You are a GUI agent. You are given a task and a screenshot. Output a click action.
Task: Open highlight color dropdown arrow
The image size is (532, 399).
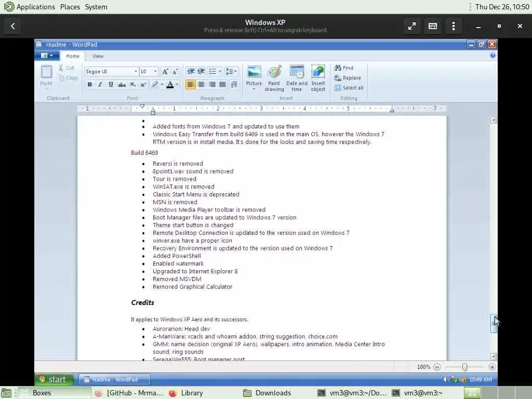point(162,85)
